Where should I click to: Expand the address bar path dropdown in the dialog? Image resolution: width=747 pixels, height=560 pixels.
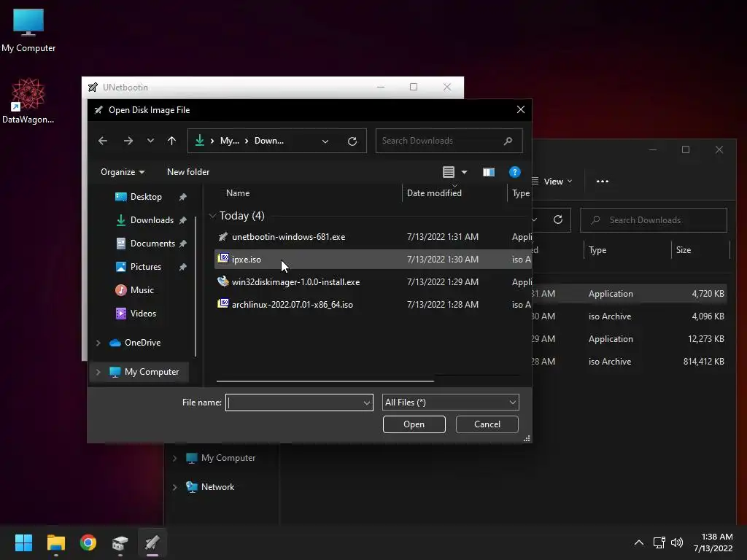[x=325, y=141]
